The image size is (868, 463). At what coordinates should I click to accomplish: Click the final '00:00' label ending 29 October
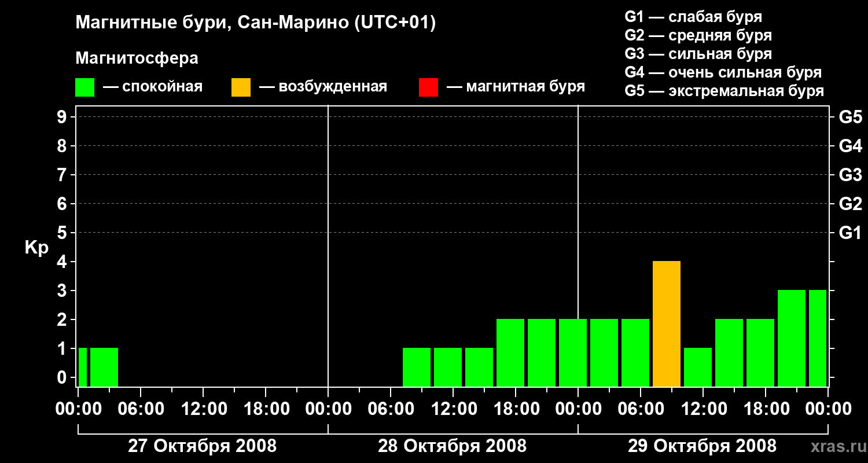coord(828,409)
